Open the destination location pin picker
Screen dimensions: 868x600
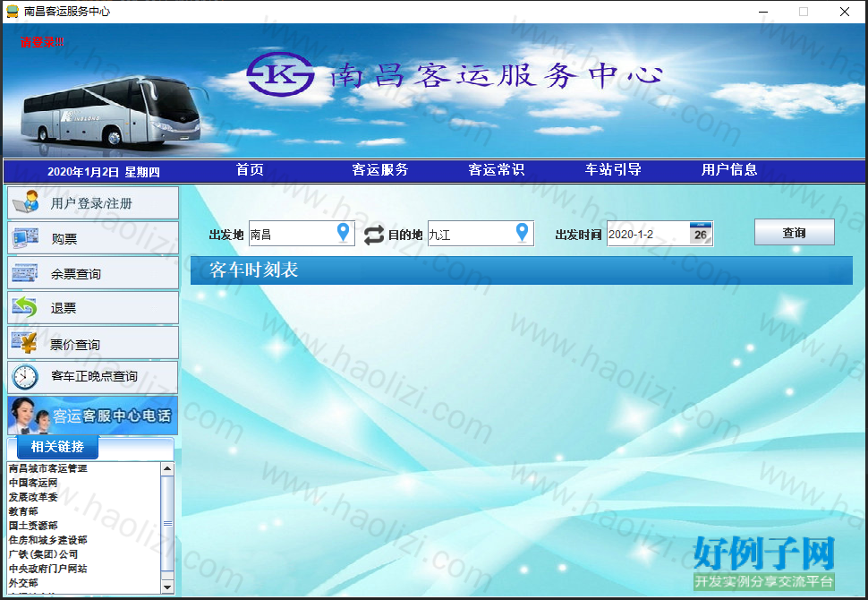coord(522,233)
